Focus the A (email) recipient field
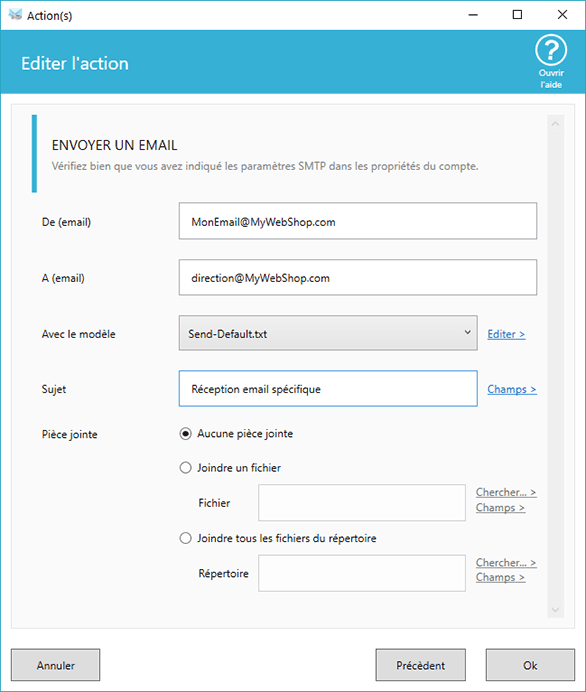586x692 pixels. [358, 278]
